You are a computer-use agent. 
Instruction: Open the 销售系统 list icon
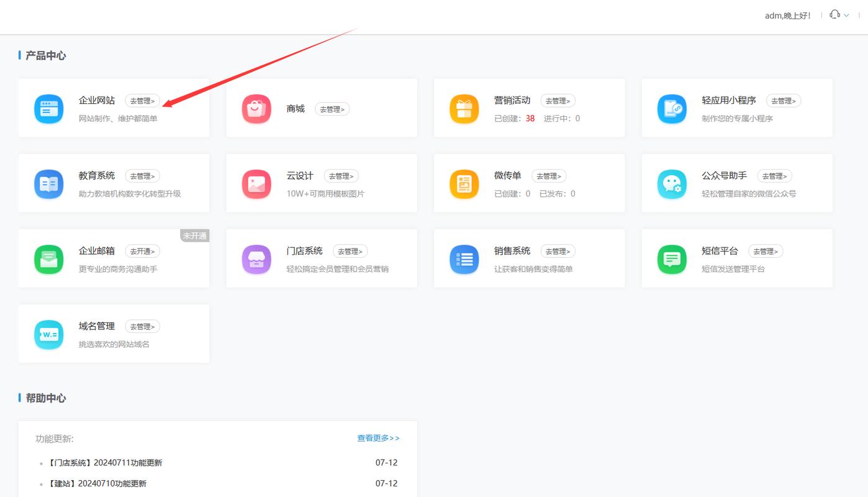(464, 260)
